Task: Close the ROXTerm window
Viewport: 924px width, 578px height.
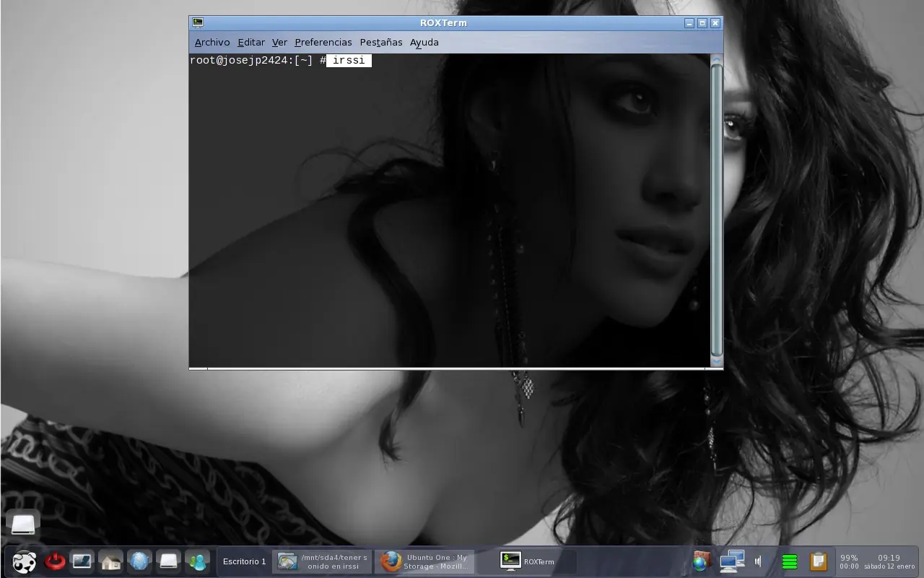Action: pos(715,23)
